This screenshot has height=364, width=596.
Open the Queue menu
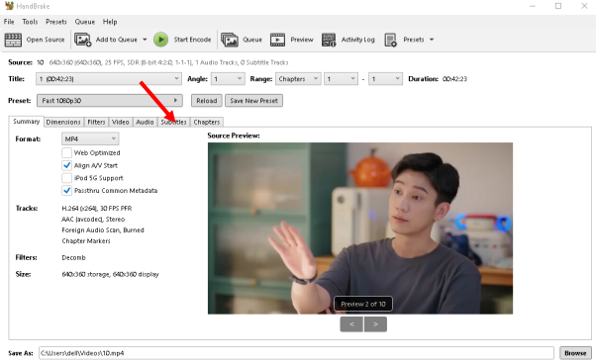[x=85, y=22]
